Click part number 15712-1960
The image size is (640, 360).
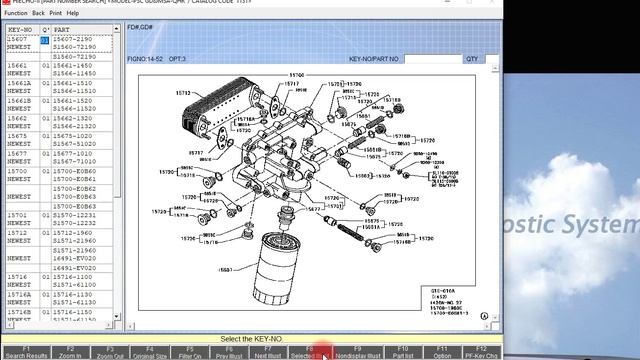pos(73,233)
